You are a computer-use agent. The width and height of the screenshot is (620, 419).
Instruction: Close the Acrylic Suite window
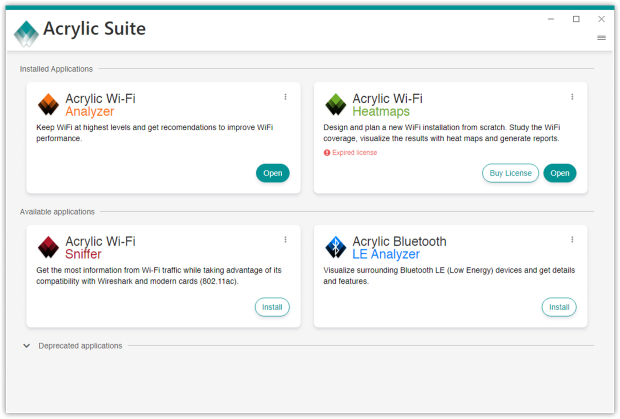coord(601,19)
